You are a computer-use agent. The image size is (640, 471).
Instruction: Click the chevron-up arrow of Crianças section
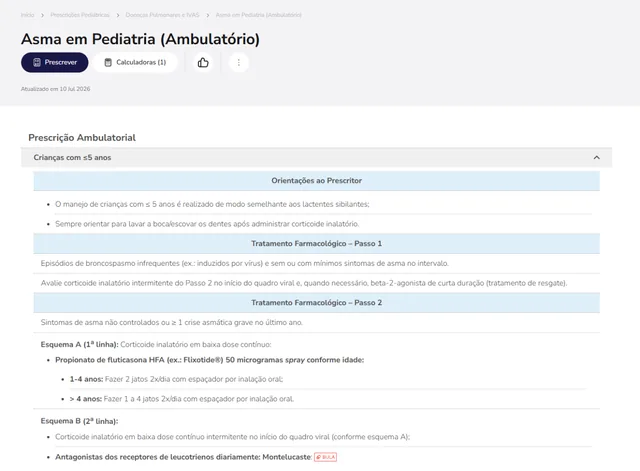(596, 158)
